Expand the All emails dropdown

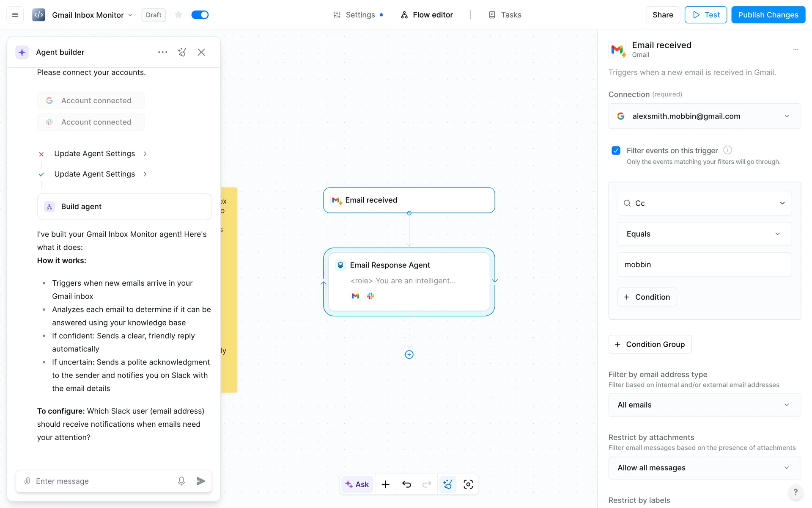tap(704, 405)
